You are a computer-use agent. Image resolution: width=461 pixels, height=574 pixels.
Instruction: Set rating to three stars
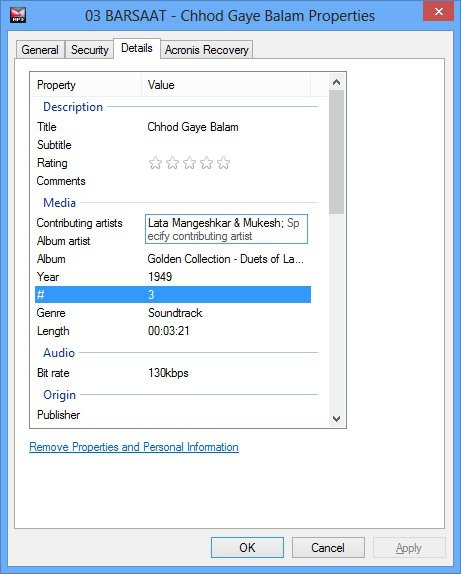pos(189,163)
